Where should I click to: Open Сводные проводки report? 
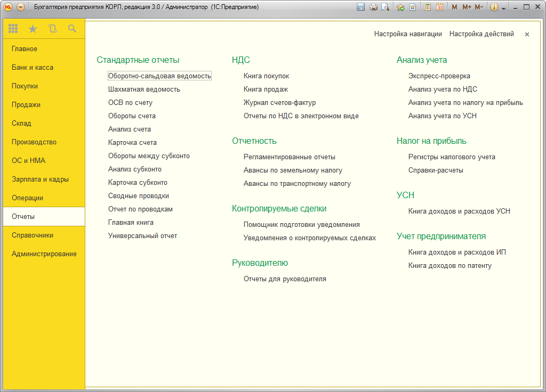tap(138, 196)
